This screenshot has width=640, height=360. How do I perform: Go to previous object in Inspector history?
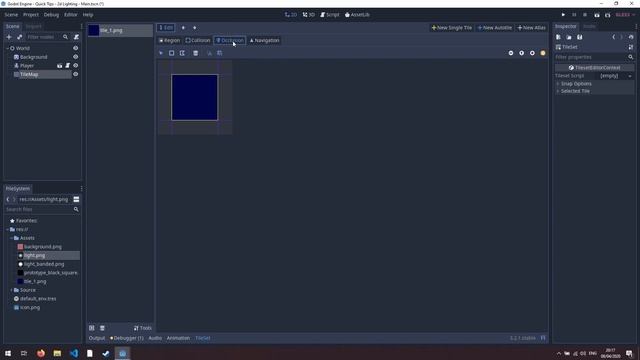click(x=613, y=37)
